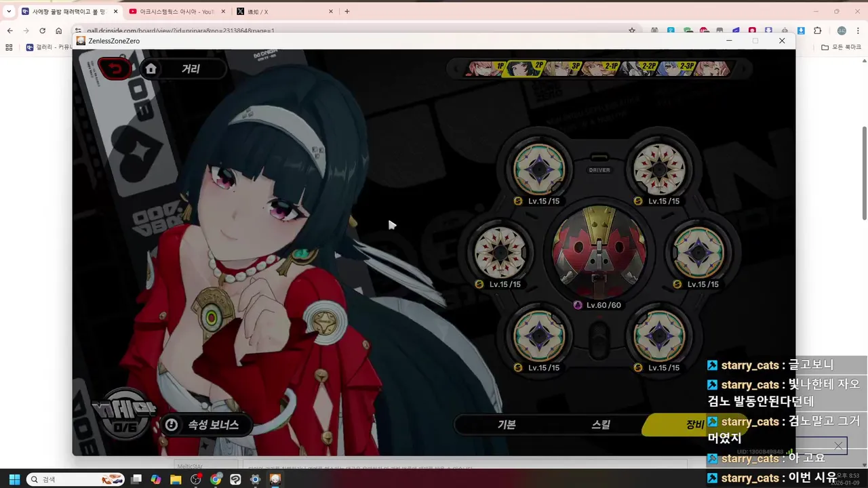Open the middle-right drive disc slot

tap(698, 252)
